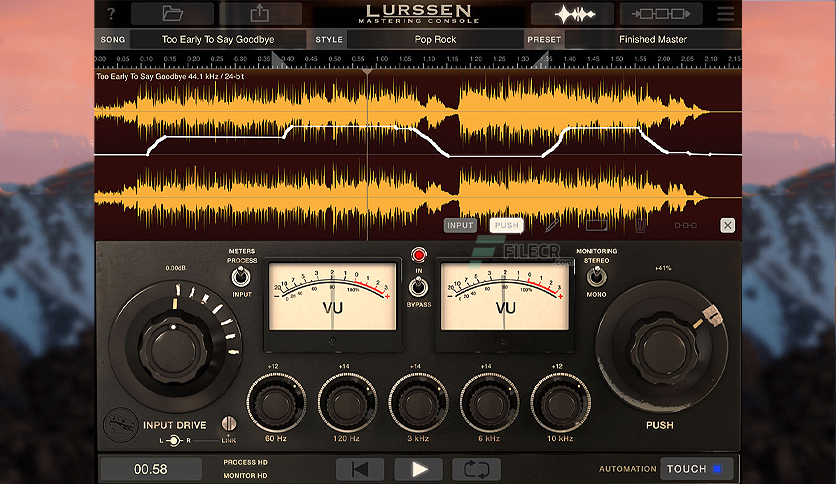This screenshot has width=836, height=484.
Task: Adjust the 6 kHz EQ knob
Action: [489, 402]
